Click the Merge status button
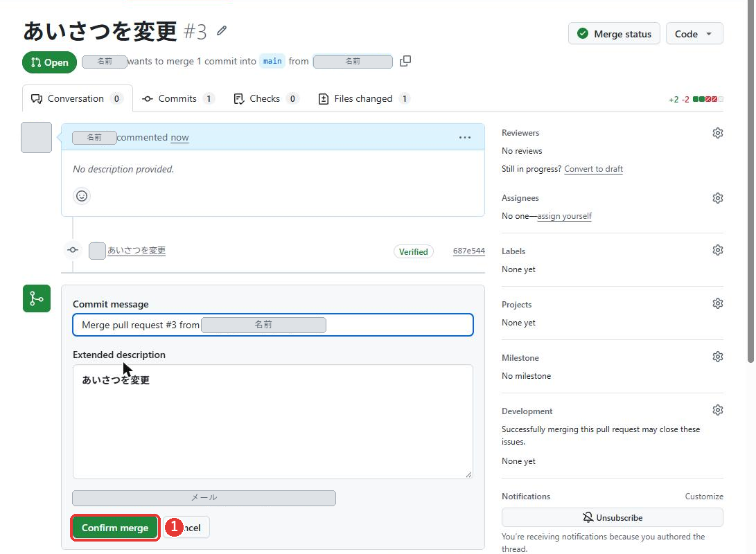The image size is (756, 554). click(614, 34)
